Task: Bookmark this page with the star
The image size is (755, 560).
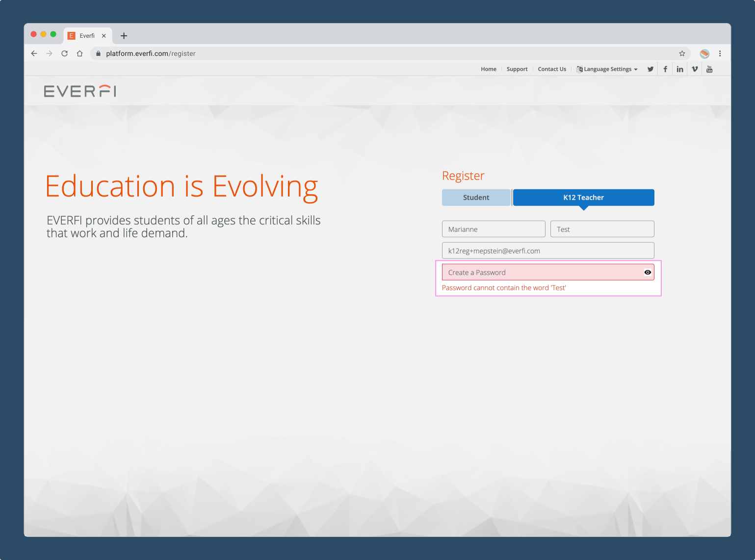Action: coord(682,53)
